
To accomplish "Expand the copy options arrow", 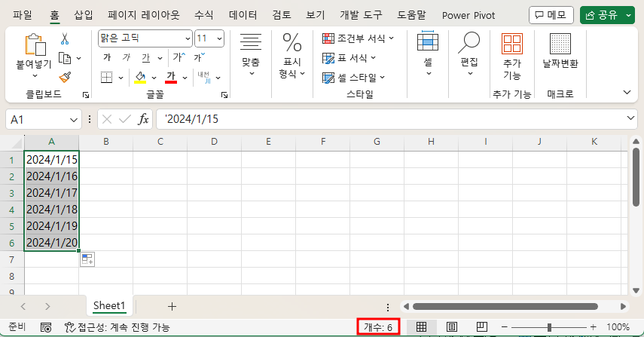I will 78,58.
